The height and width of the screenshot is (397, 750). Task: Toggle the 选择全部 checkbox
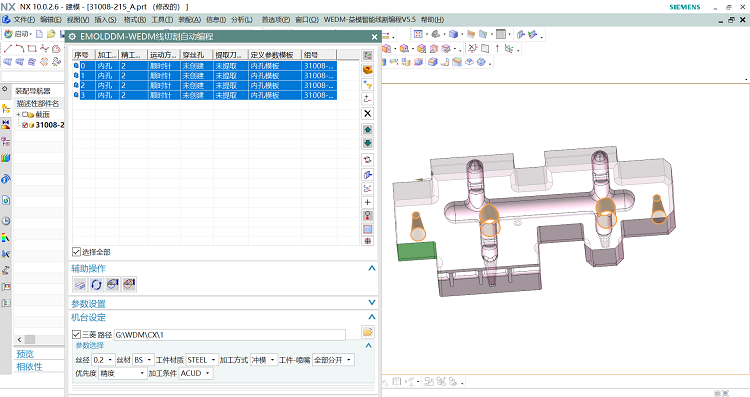(x=76, y=252)
